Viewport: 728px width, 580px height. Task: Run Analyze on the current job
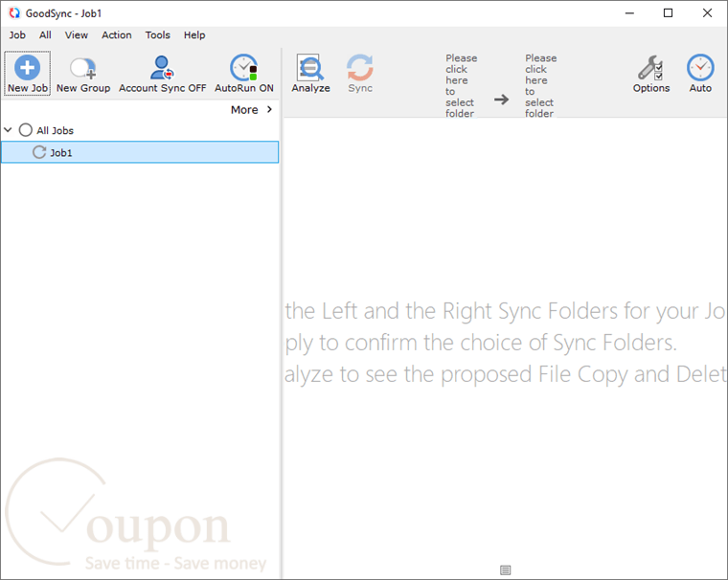click(x=310, y=74)
